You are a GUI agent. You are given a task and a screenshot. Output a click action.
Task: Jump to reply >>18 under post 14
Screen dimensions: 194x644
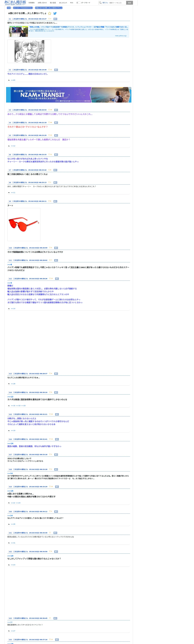(x=18, y=406)
